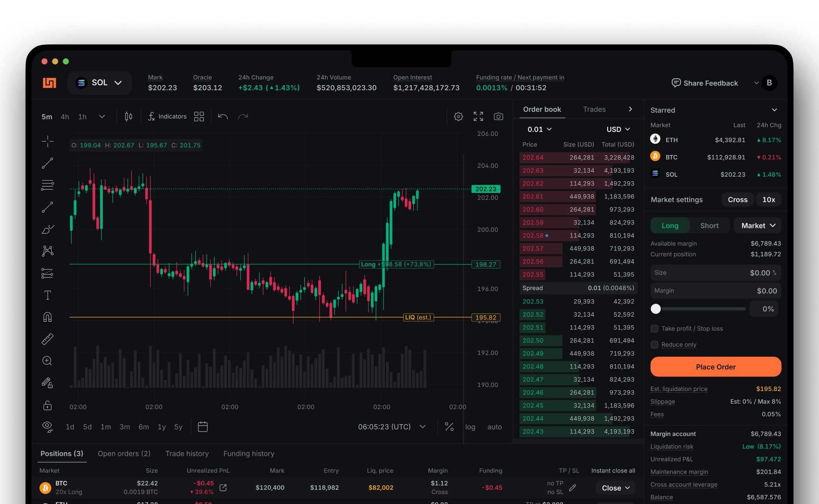Open the date range calendar icon

[x=203, y=427]
